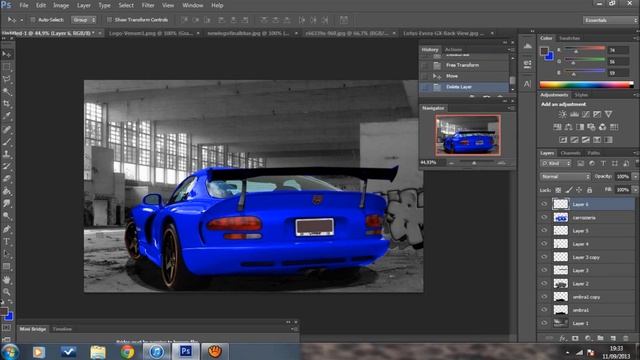
Task: Click the Navigator zoom slider
Action: tap(475, 163)
